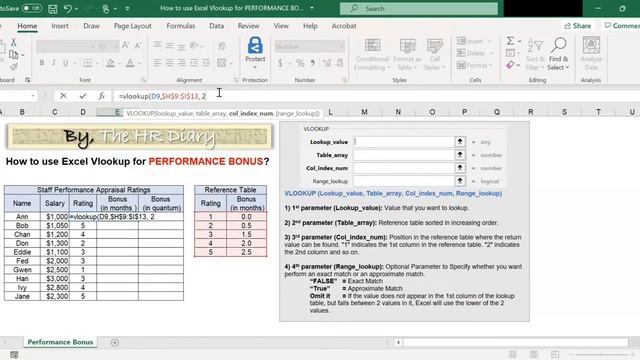Click the New Sheet plus icon
This screenshot has height=360, width=640.
click(115, 342)
